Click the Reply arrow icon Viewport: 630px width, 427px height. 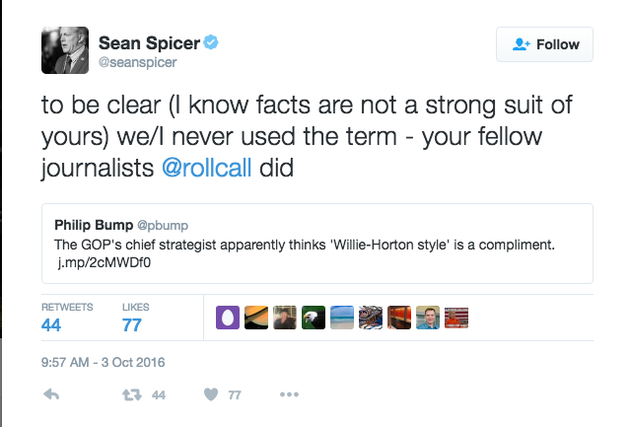[52, 395]
